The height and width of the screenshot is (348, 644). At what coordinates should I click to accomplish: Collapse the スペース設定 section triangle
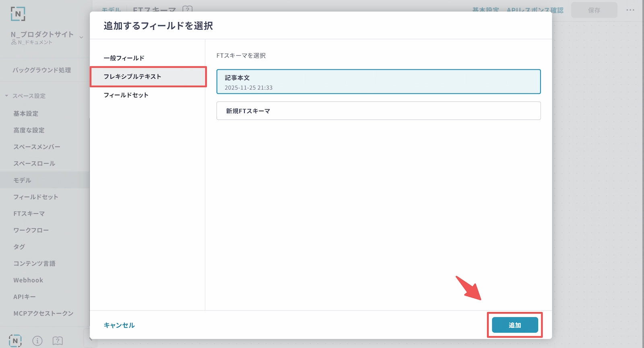[x=6, y=96]
